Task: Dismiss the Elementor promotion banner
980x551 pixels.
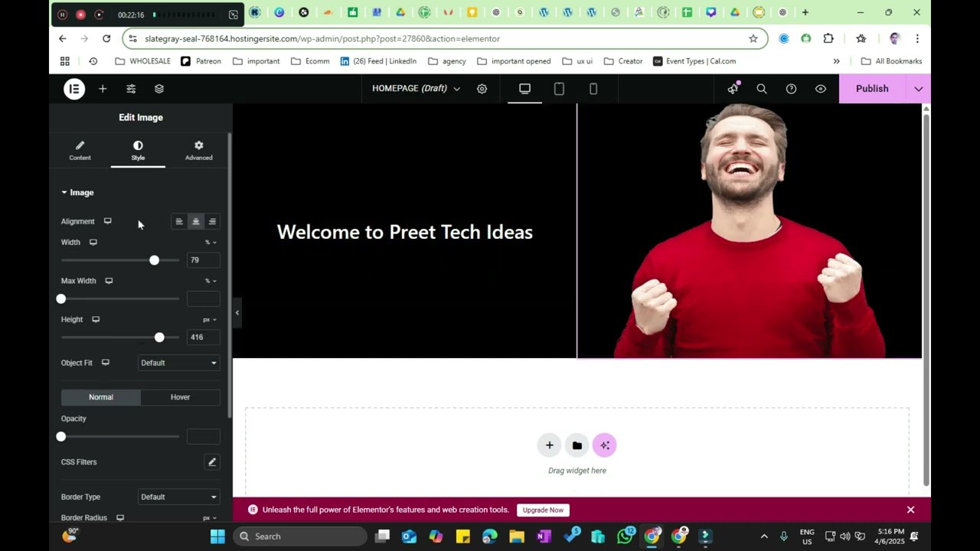Action: pyautogui.click(x=910, y=510)
